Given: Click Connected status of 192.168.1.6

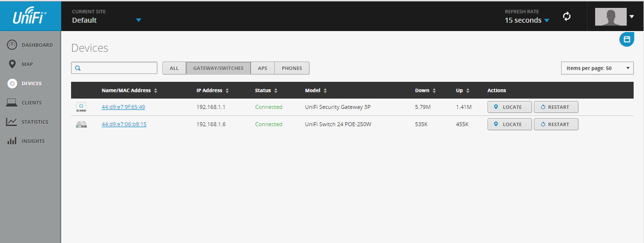Looking at the screenshot, I should (268, 124).
